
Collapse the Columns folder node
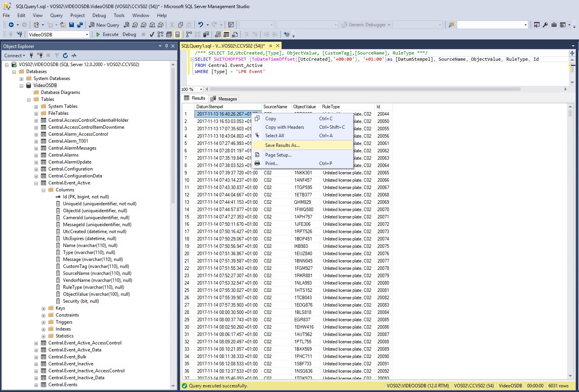pyautogui.click(x=43, y=190)
